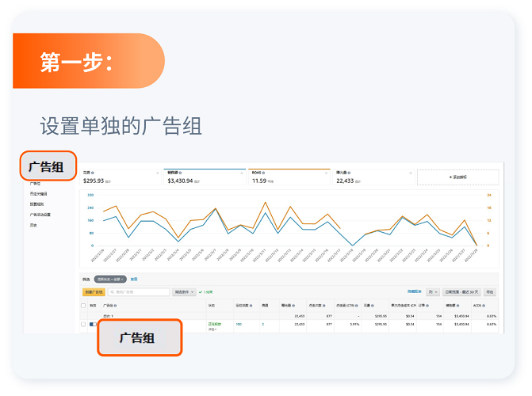Open info icon on impressions column header

[293, 306]
